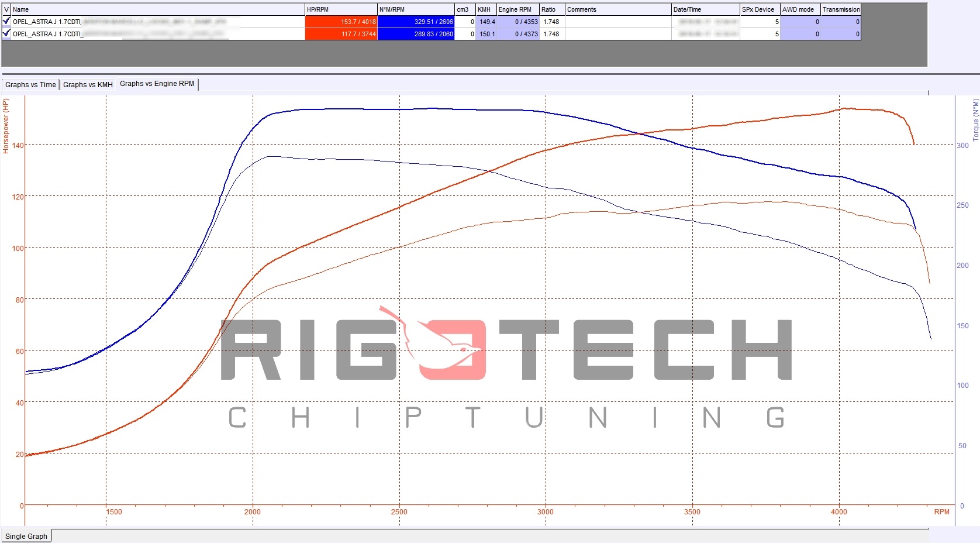Viewport: 980px width, 543px height.
Task: Click the Date/Time column header
Action: [x=705, y=9]
